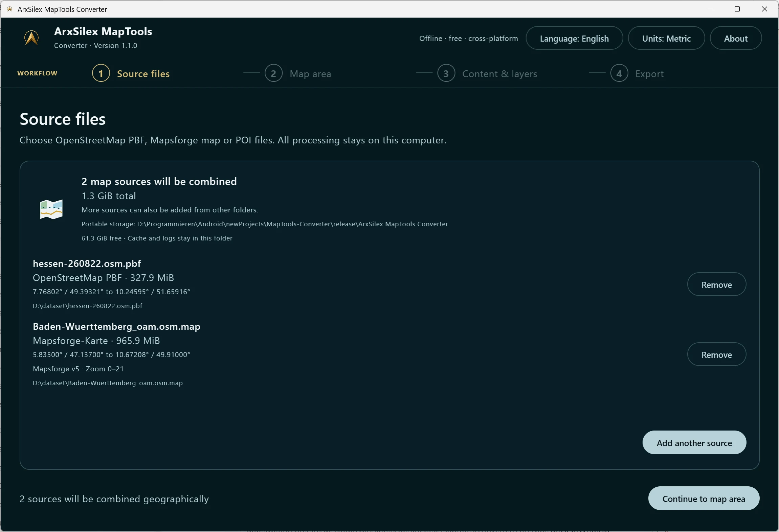Open workflow step 3 Content & layers
The height and width of the screenshot is (532, 779).
tap(487, 73)
